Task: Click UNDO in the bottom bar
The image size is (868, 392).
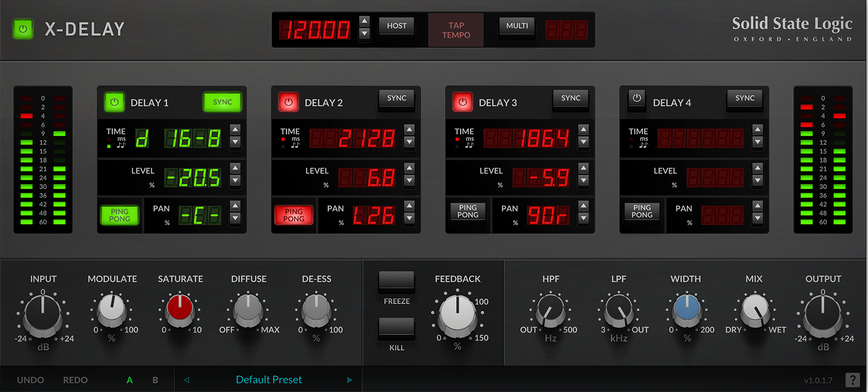Action: point(31,380)
